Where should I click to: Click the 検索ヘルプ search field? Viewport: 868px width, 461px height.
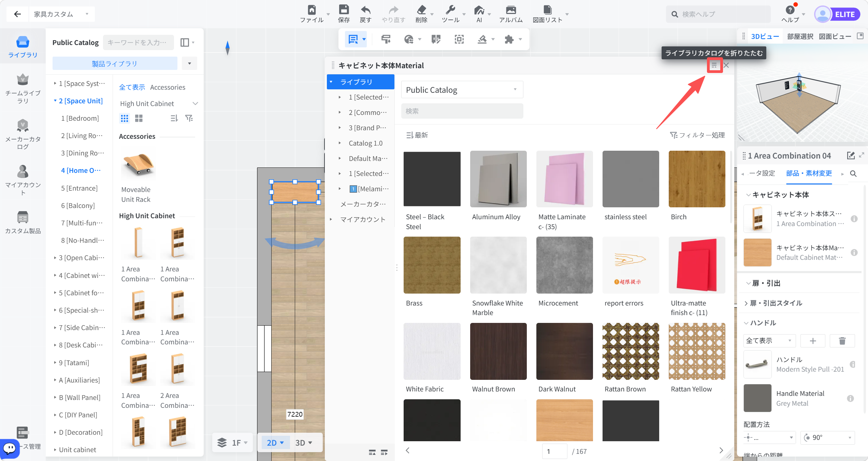click(718, 14)
